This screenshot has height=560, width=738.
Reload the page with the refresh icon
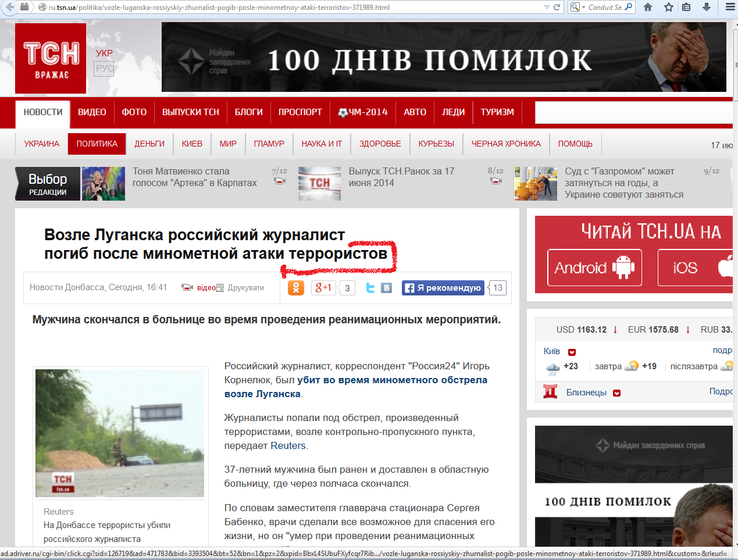tap(557, 7)
